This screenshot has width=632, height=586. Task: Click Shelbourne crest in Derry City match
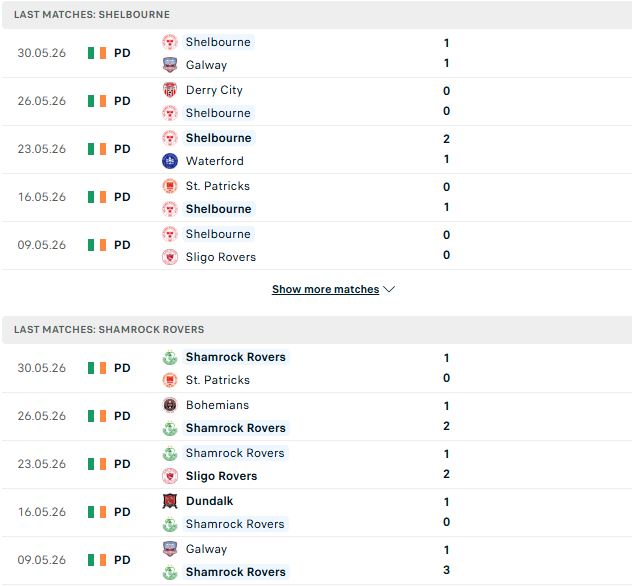[x=170, y=113]
